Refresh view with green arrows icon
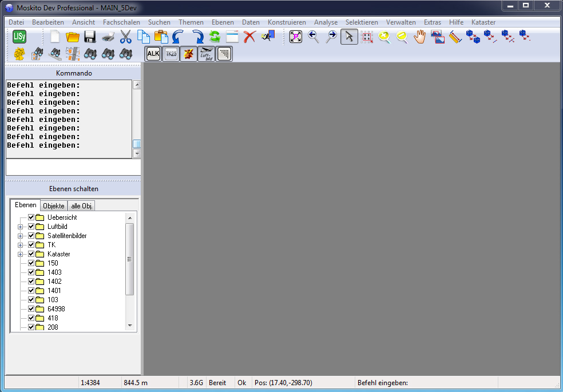This screenshot has height=392, width=563. 215,37
